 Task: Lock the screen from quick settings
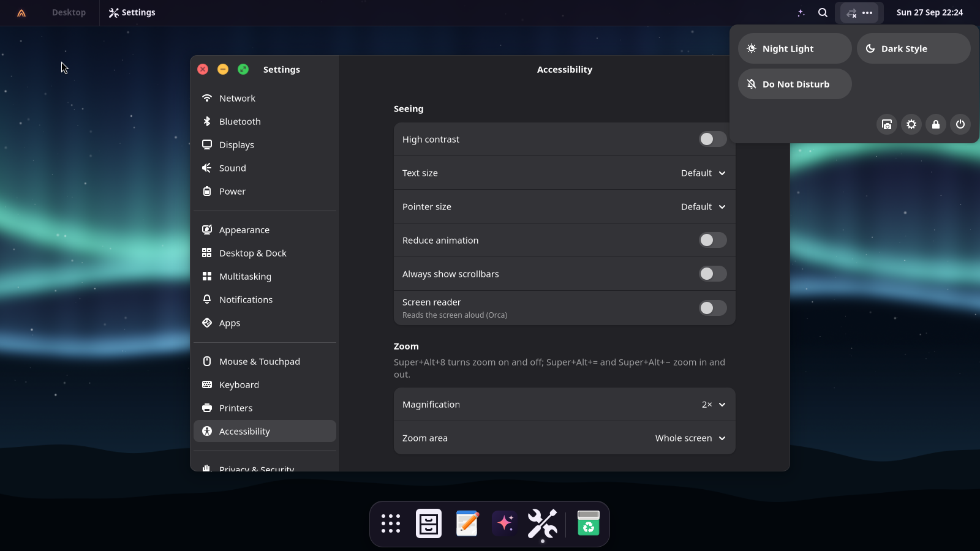936,124
